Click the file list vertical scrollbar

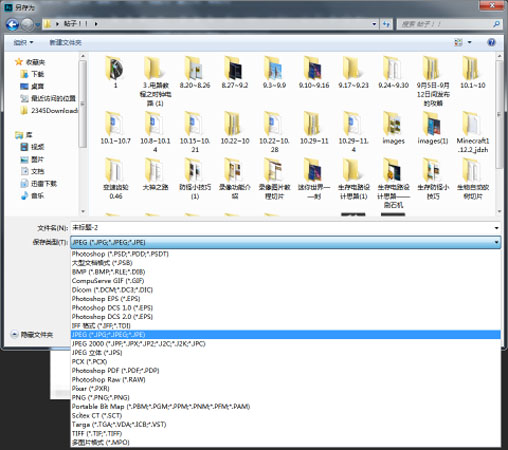(499, 133)
